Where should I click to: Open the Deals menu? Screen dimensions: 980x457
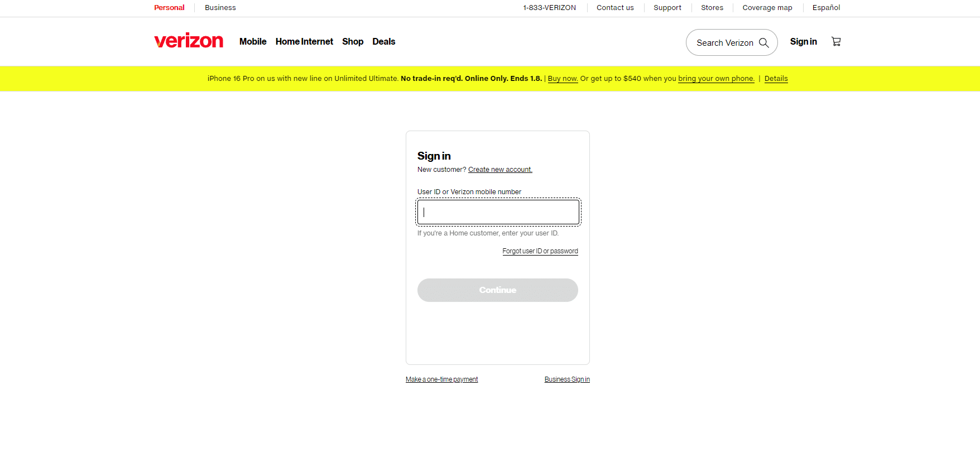[x=384, y=41]
